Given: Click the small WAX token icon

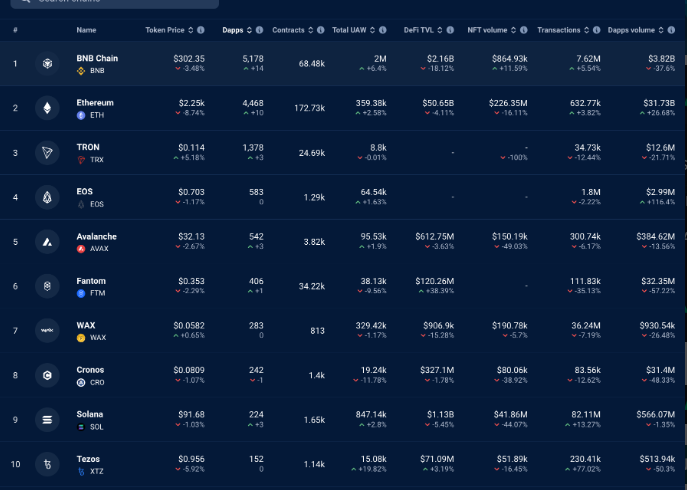Looking at the screenshot, I should [x=81, y=338].
